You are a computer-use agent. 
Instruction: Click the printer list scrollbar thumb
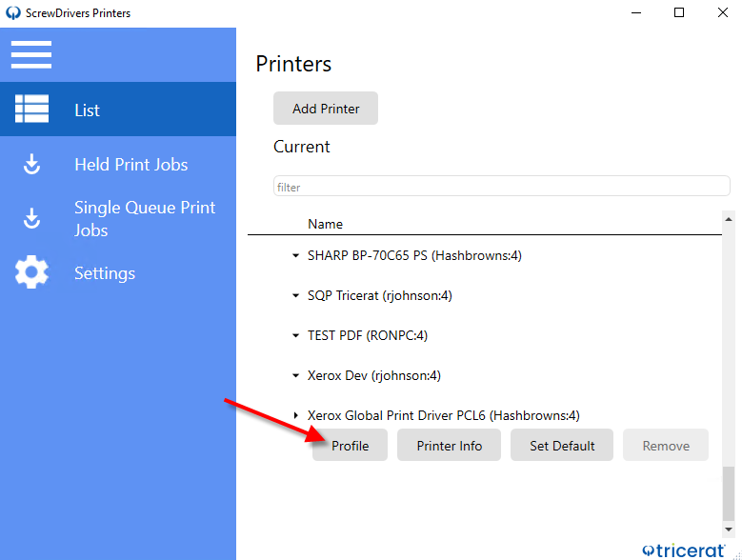(729, 493)
